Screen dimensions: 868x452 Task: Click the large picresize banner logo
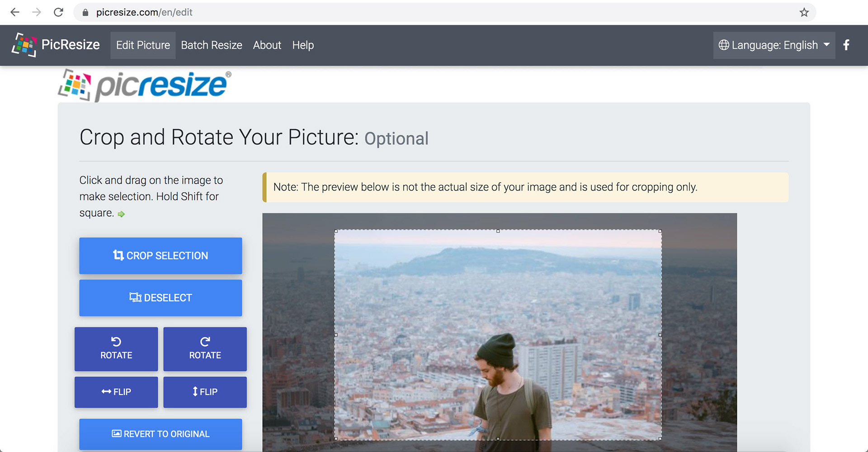[x=145, y=85]
